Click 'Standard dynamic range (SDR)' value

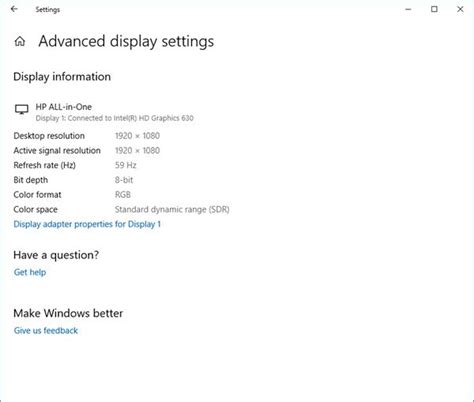tap(172, 209)
